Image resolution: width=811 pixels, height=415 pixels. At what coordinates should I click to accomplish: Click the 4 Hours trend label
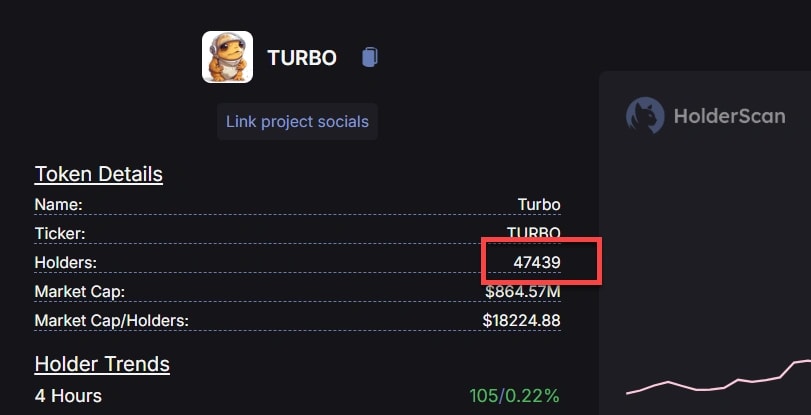coord(68,395)
